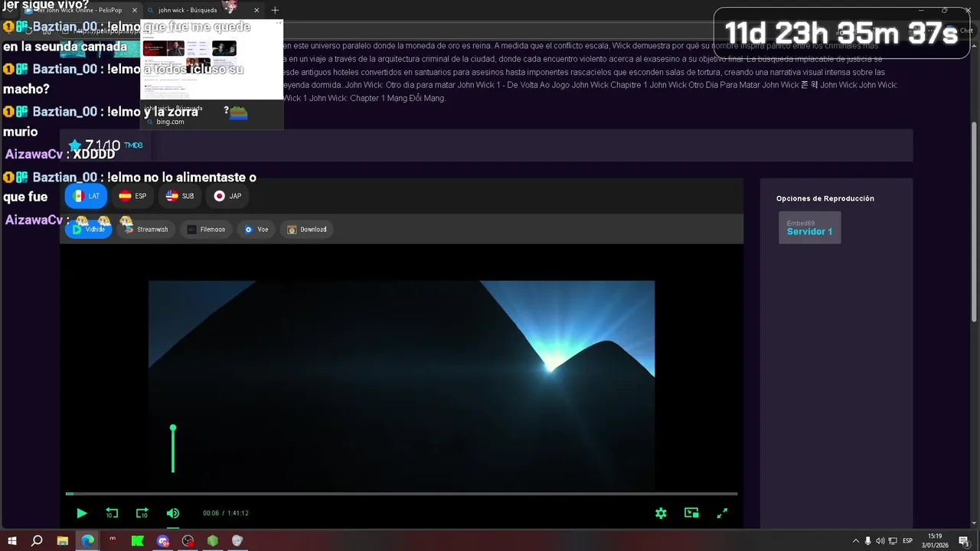Click the microphone tray icon
980x551 pixels.
click(x=867, y=541)
